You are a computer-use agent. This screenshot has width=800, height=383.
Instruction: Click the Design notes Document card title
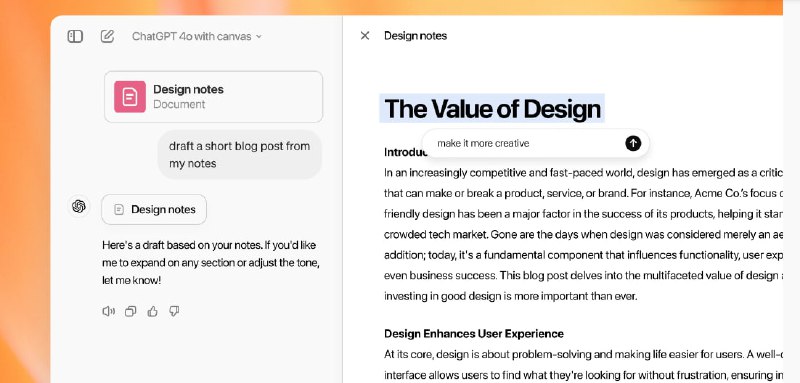(188, 89)
